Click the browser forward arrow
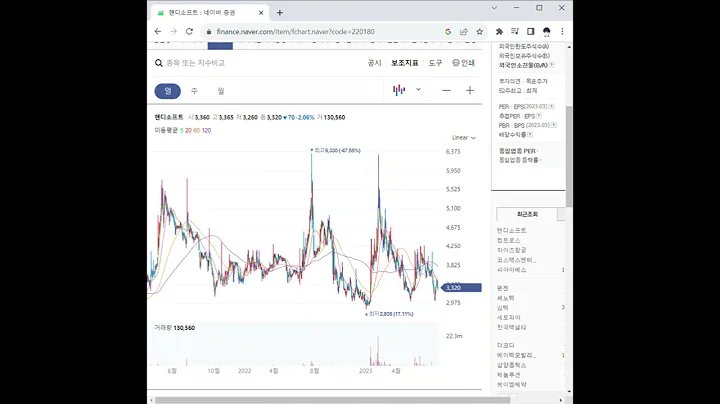Viewport: 720px width, 404px height. tap(174, 31)
